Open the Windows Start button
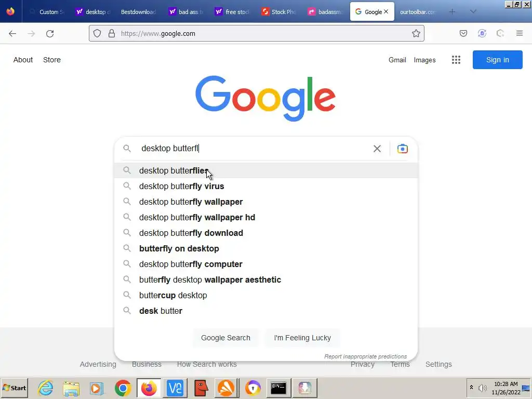Image resolution: width=532 pixels, height=399 pixels. pos(14,388)
